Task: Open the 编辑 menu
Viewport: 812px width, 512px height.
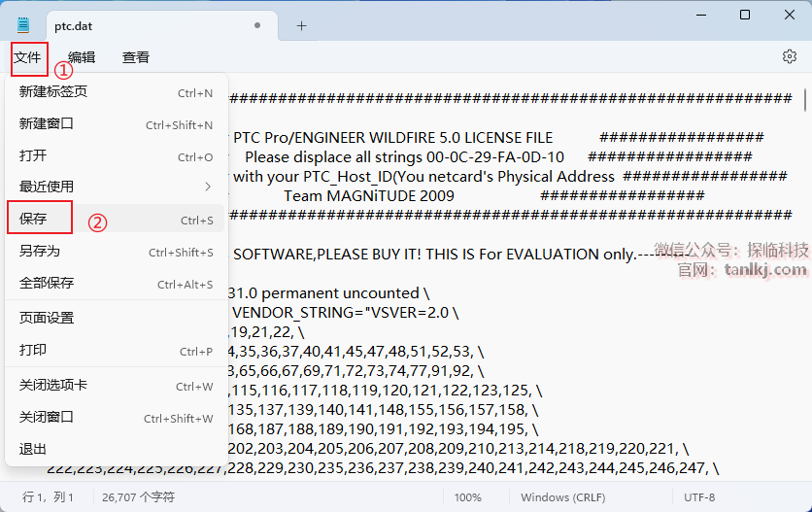Action: tap(82, 57)
